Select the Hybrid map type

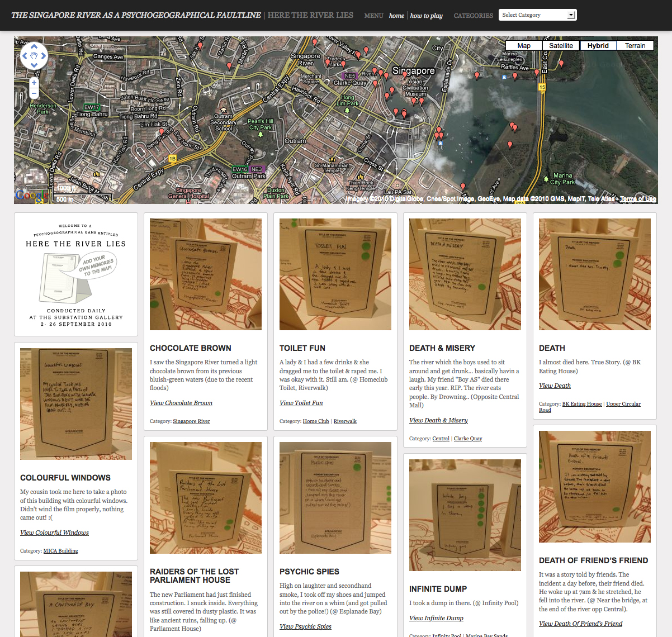coord(598,46)
